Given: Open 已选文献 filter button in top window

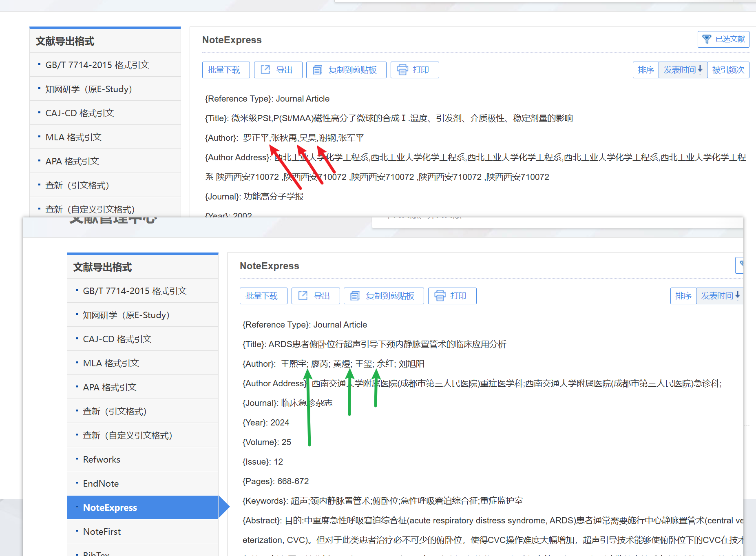Looking at the screenshot, I should (723, 39).
